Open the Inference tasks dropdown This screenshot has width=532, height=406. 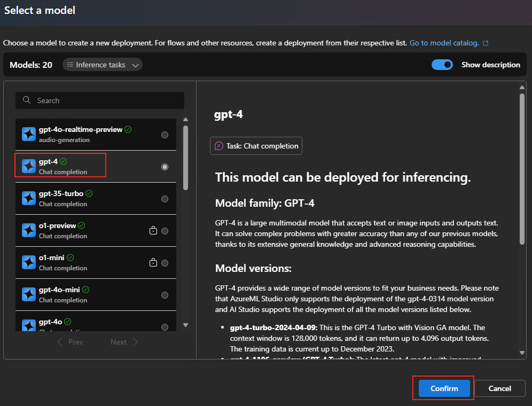tap(103, 65)
